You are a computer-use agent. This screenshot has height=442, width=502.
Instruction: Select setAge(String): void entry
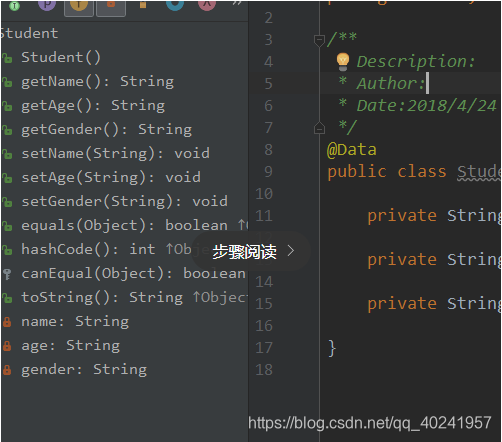[111, 178]
